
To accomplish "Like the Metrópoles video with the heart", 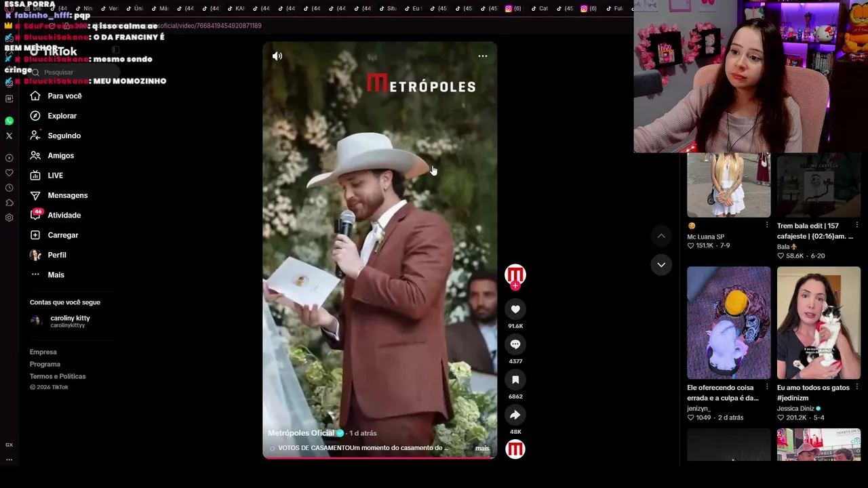I will click(x=515, y=309).
